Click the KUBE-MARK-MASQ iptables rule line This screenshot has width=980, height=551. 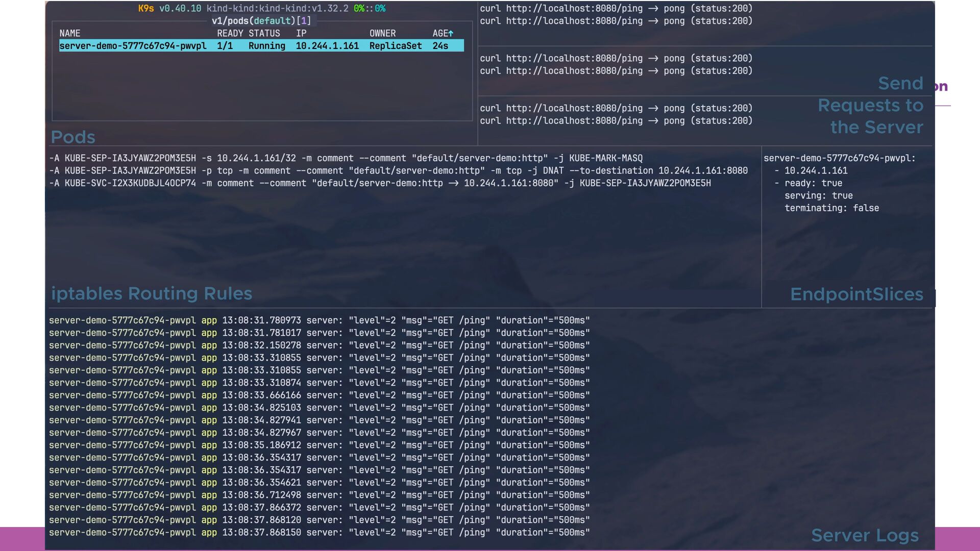click(x=346, y=158)
